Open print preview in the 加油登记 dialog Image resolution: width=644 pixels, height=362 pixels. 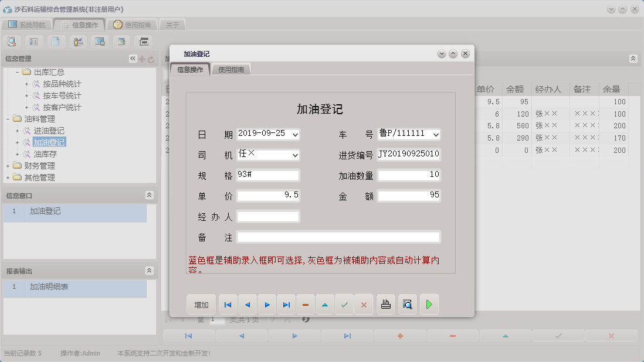[407, 305]
